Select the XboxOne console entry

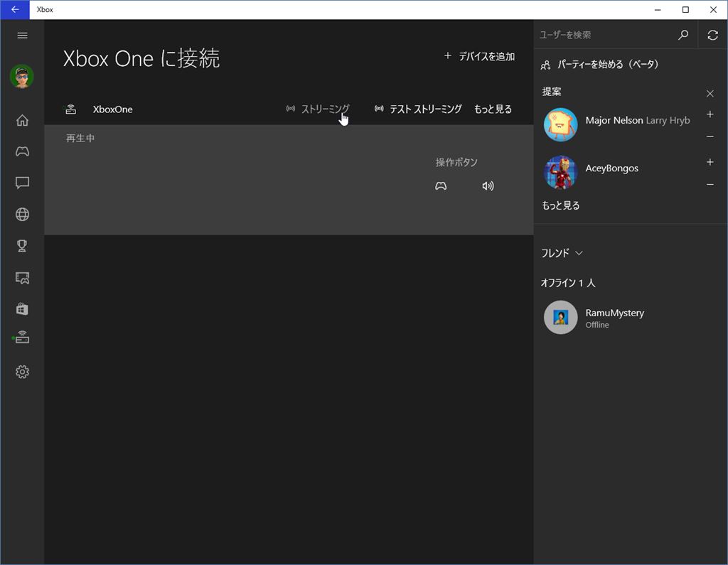(x=112, y=109)
